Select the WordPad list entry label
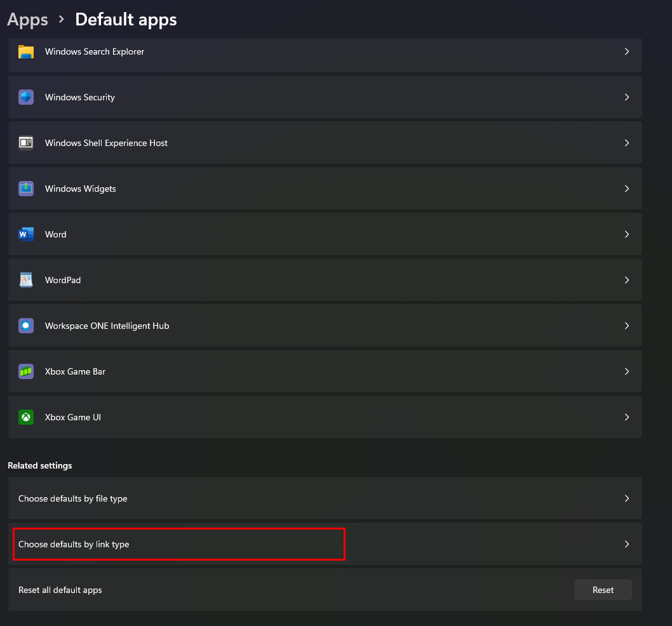The width and height of the screenshot is (672, 626). (63, 280)
